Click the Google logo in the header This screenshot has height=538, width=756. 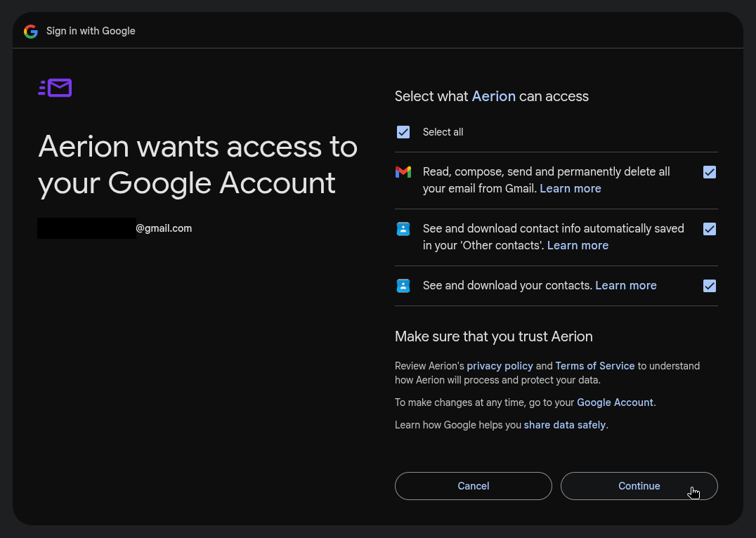pyautogui.click(x=31, y=32)
